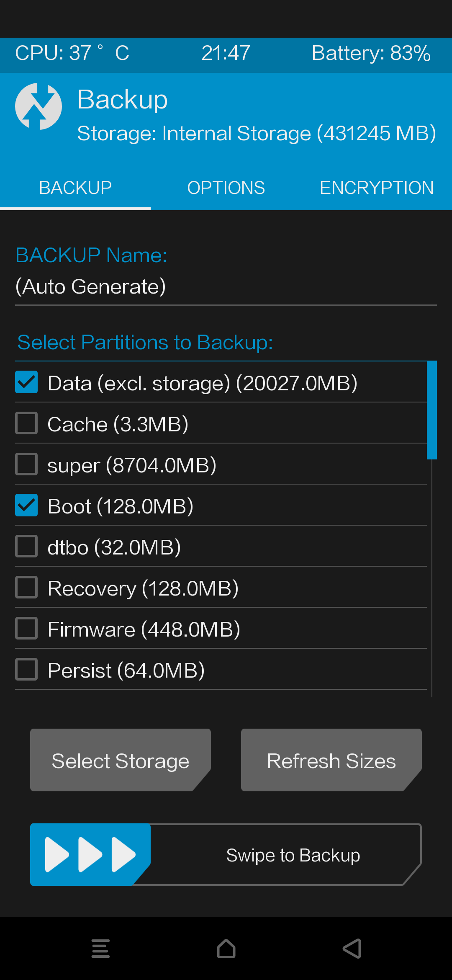Click the partition list scrollbar
452x980 pixels.
(432, 410)
